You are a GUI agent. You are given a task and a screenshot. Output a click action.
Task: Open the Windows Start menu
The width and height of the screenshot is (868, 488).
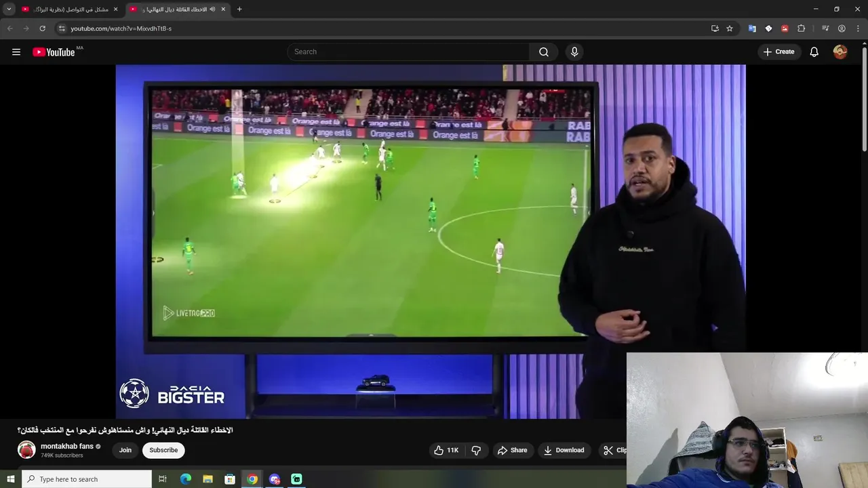click(x=10, y=479)
